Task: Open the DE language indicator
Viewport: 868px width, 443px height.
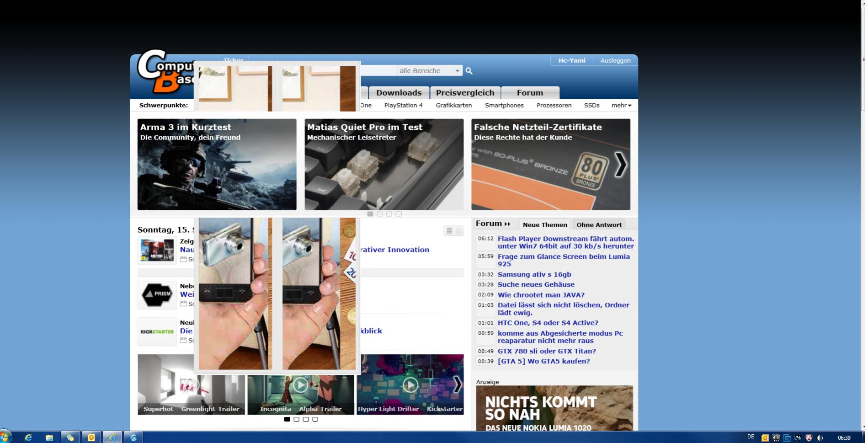Action: tap(751, 437)
